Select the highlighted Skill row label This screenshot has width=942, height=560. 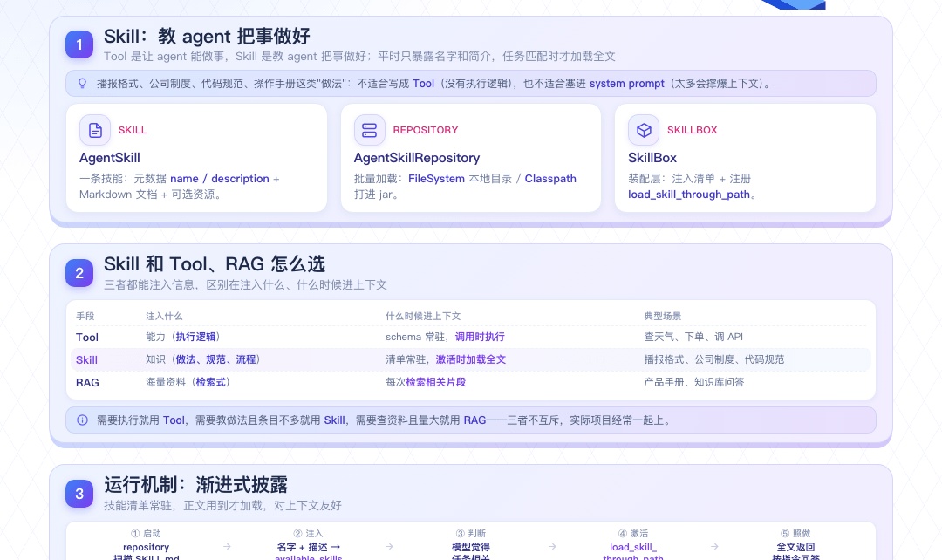[86, 360]
